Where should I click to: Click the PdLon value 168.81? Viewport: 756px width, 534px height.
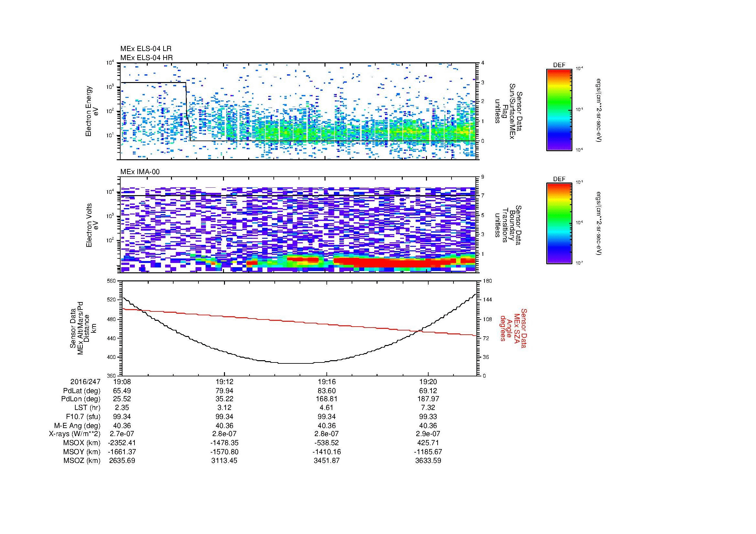pos(326,399)
